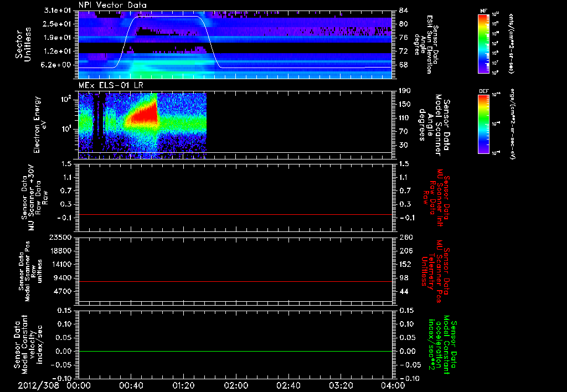Screen dimensions: 567x392
Task: Click the 44 telemetry tick label
Action: (404, 291)
